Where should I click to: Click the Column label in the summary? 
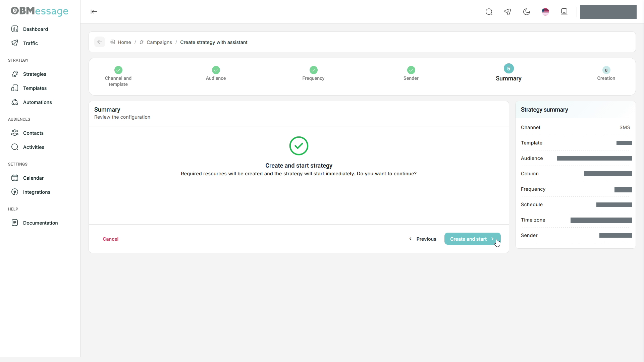point(530,174)
